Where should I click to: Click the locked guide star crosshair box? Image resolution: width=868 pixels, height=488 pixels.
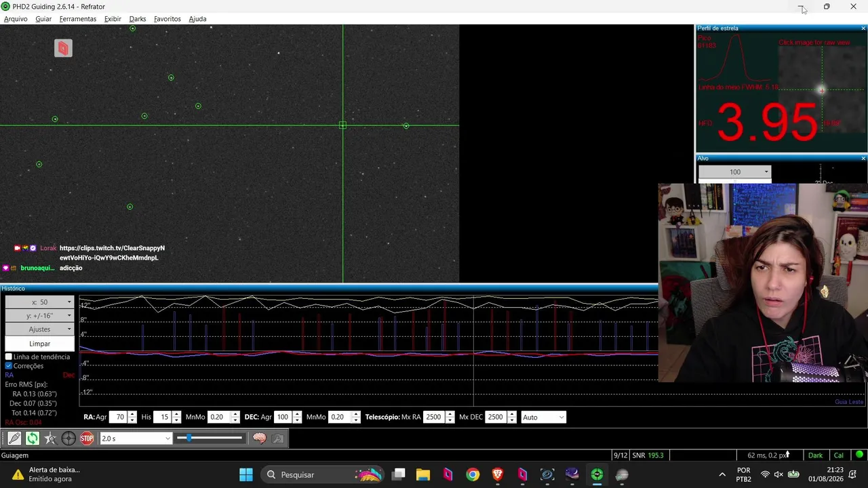tap(342, 125)
